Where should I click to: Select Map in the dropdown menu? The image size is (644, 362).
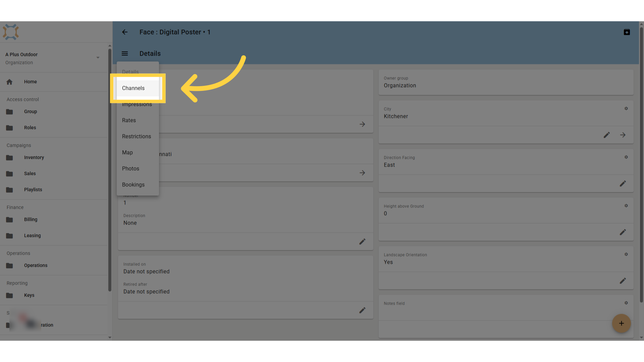[x=138, y=153]
